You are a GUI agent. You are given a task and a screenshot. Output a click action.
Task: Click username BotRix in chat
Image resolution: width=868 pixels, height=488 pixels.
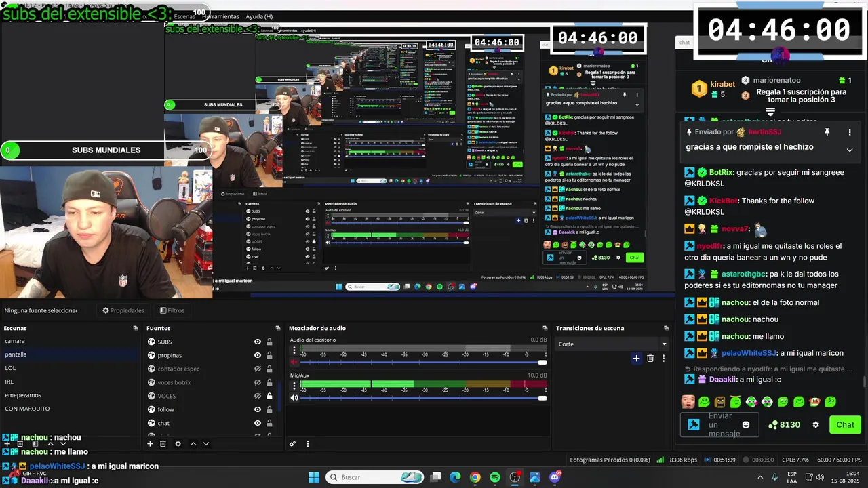coord(722,172)
